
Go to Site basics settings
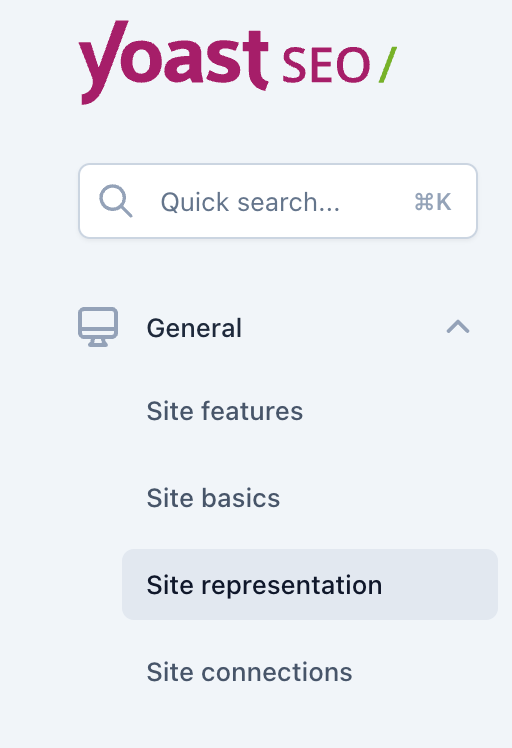213,498
